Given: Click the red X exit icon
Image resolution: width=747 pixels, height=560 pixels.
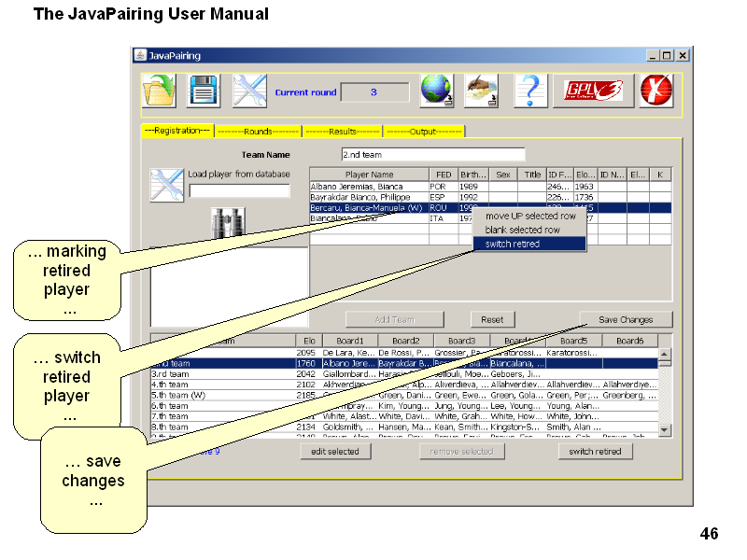Looking at the screenshot, I should pos(656,91).
